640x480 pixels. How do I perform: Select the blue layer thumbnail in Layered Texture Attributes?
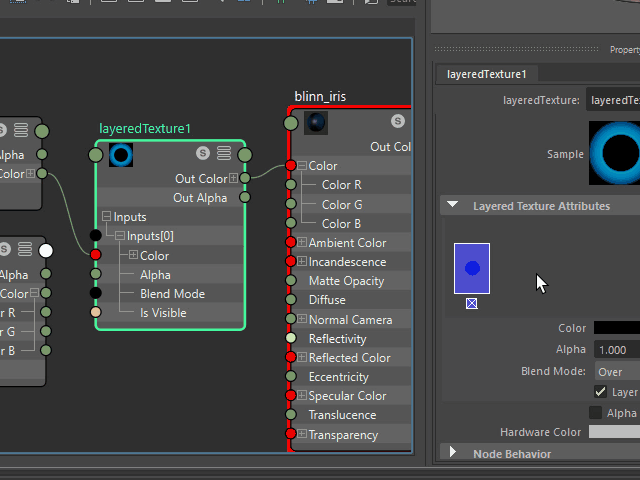(472, 268)
